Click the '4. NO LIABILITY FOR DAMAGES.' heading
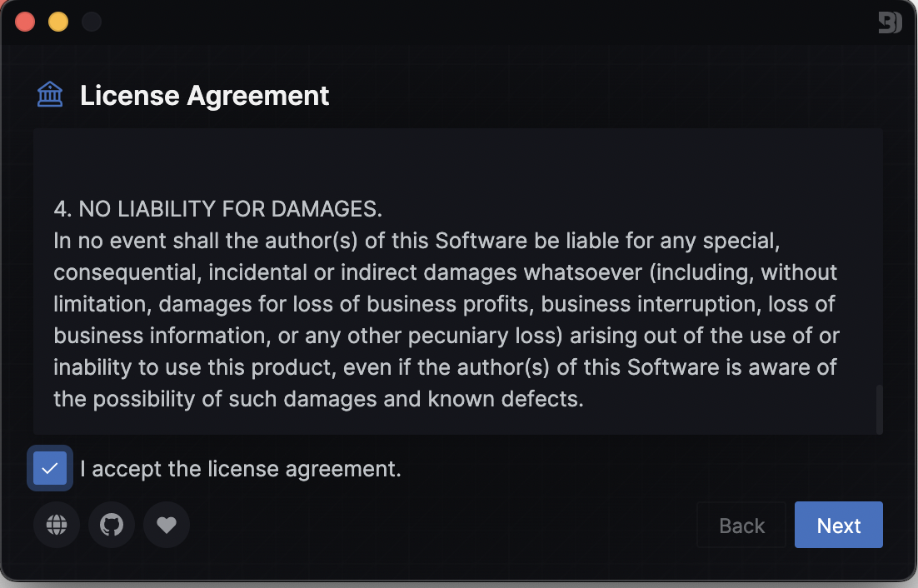This screenshot has height=588, width=918. [217, 209]
